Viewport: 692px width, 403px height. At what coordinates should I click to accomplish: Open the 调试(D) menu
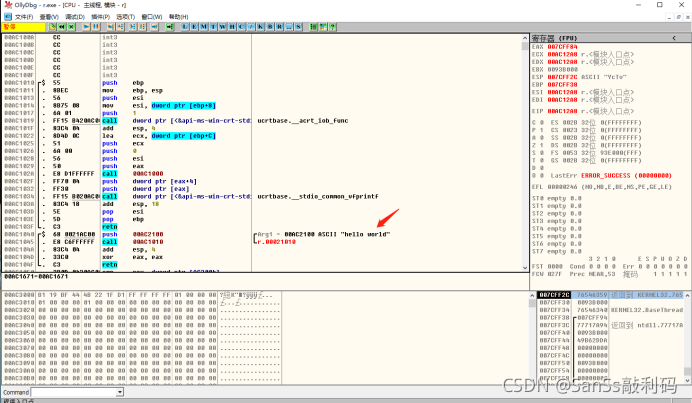74,17
